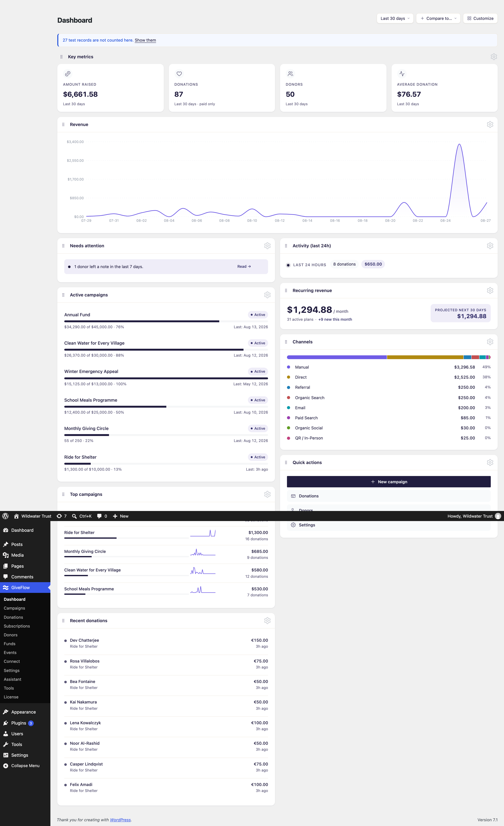
Task: Open Activity (last 24h) settings gear
Action: tap(490, 246)
